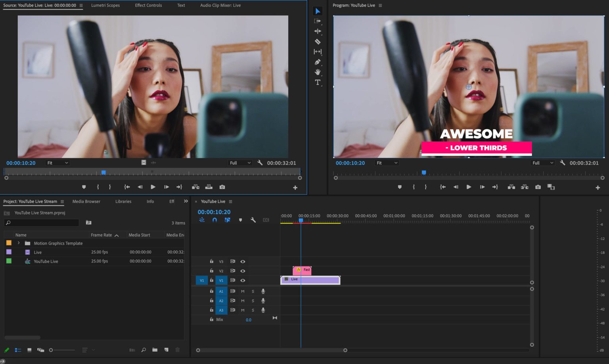Expand the Motion Graphics Template bin
The image size is (609, 364).
click(18, 243)
